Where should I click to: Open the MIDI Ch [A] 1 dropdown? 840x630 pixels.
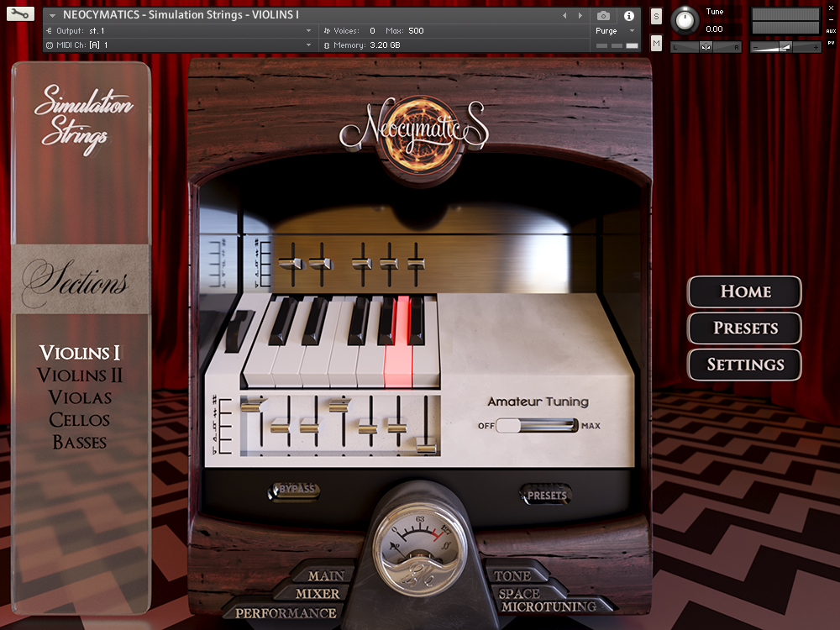point(168,44)
